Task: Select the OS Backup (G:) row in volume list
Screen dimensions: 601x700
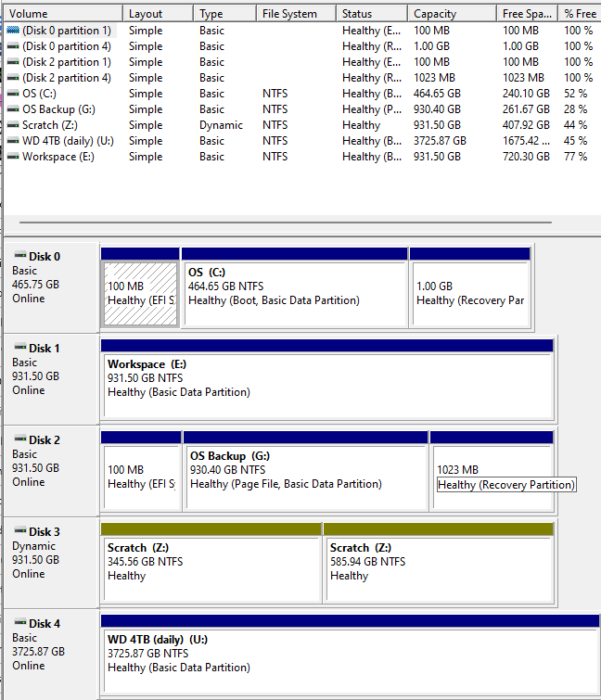Action: (60, 109)
